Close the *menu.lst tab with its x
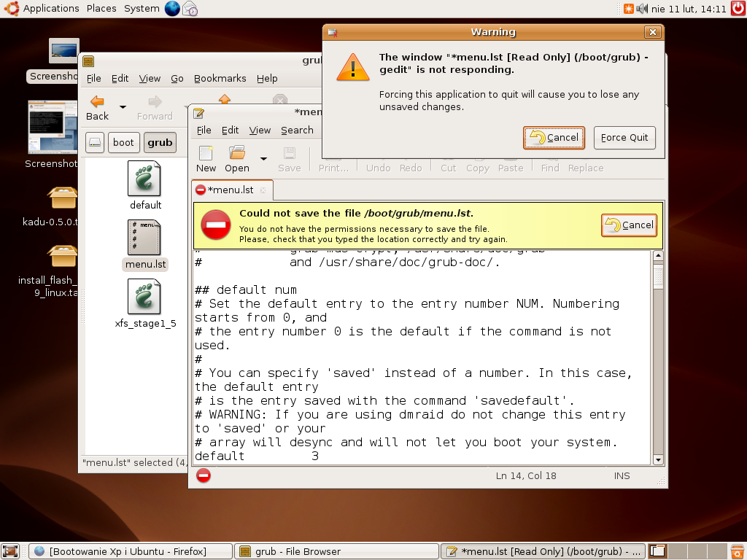This screenshot has height=560, width=747. [263, 190]
